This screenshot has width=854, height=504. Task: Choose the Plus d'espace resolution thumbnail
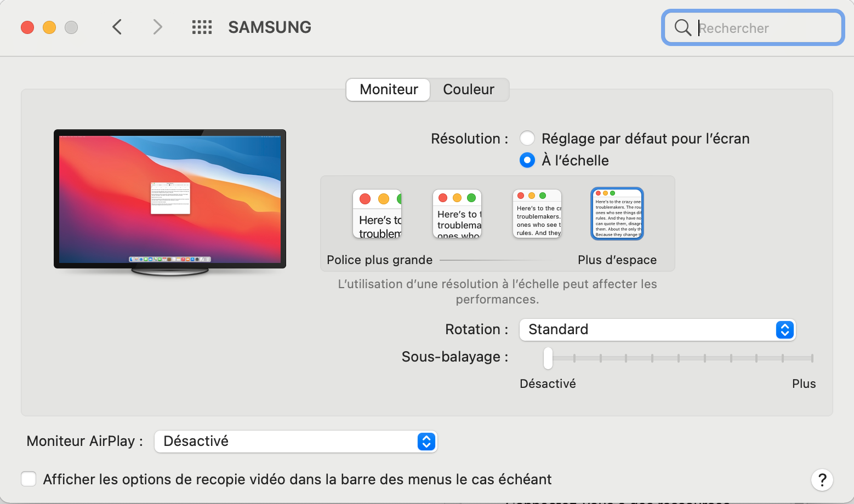(x=617, y=214)
